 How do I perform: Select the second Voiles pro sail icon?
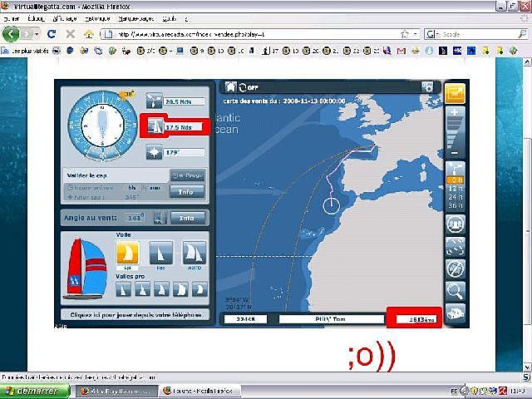coord(142,289)
